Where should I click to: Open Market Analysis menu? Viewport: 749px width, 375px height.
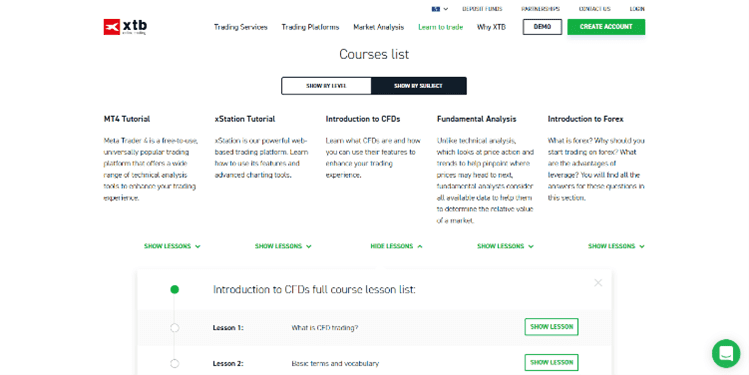coord(378,27)
